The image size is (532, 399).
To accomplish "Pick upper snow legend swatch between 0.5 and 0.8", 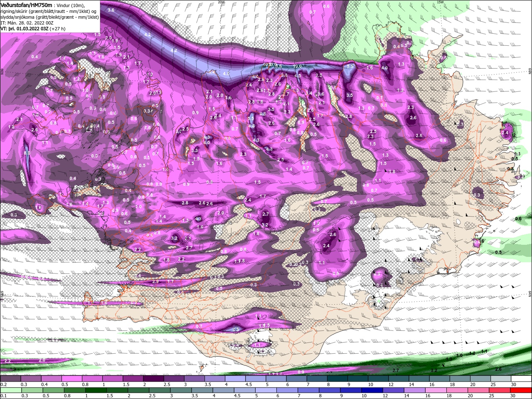I will (x=71, y=379).
